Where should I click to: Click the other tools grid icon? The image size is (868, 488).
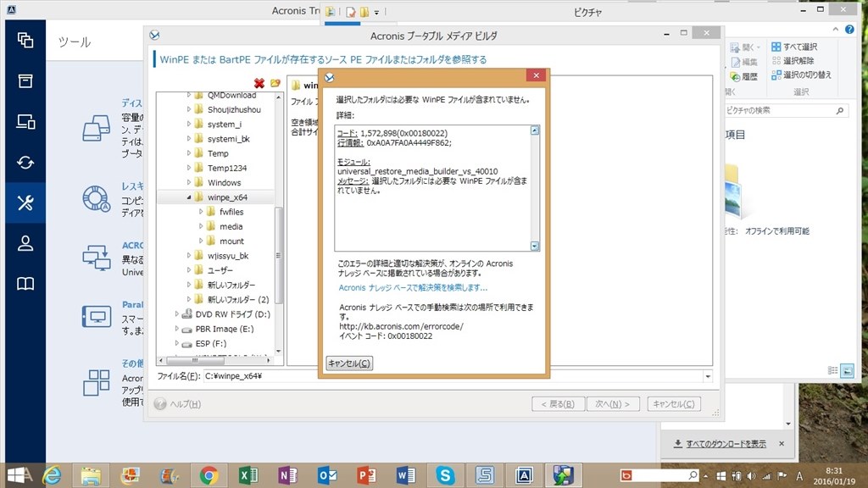[97, 382]
